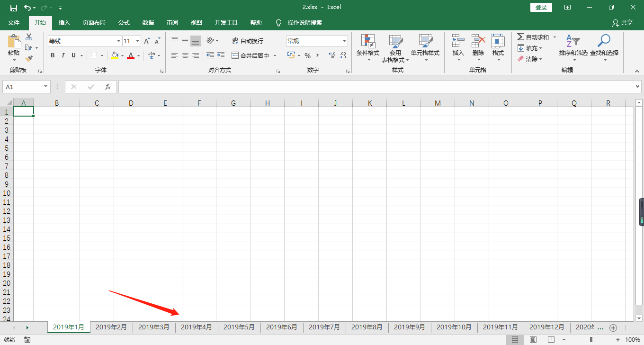This screenshot has height=345, width=644.
Task: Click the Format cells (格式) icon
Action: pyautogui.click(x=498, y=41)
